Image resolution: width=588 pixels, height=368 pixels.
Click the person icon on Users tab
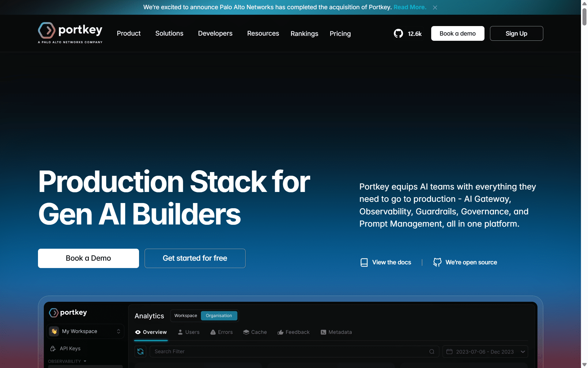click(x=180, y=332)
